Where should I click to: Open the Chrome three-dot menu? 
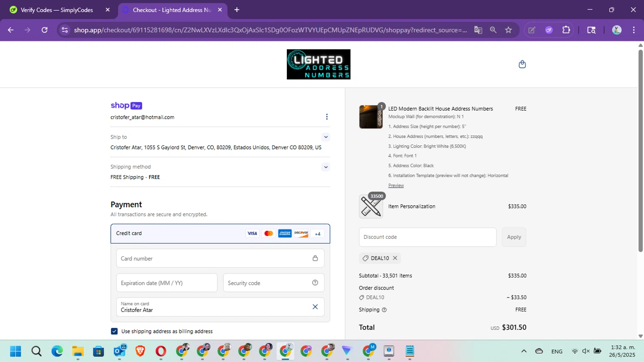coord(634,30)
